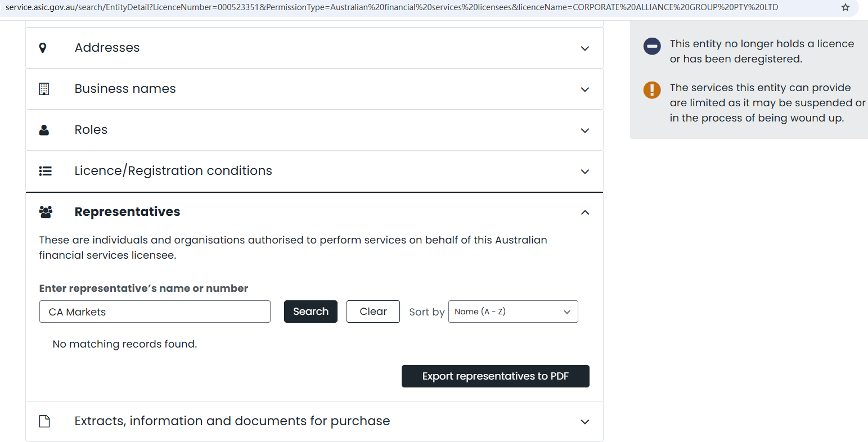Click the Extracts document icon
This screenshot has height=442, width=868.
(44, 421)
